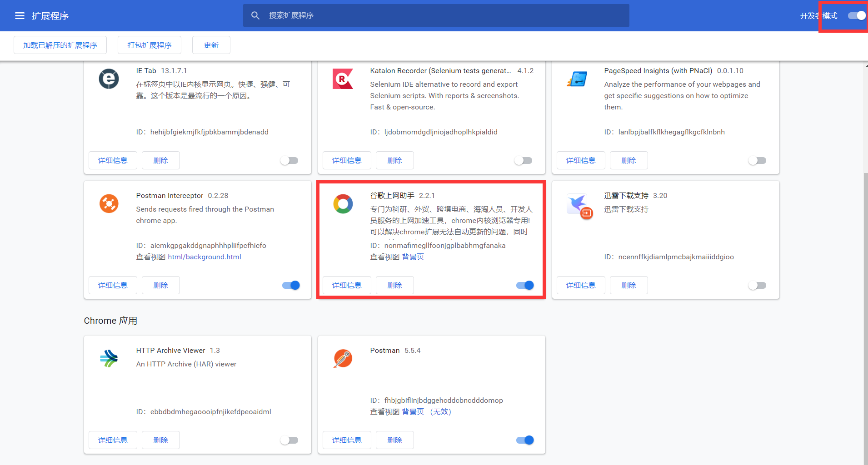
Task: Click the PageSpeed Insights extension icon
Action: (x=577, y=79)
